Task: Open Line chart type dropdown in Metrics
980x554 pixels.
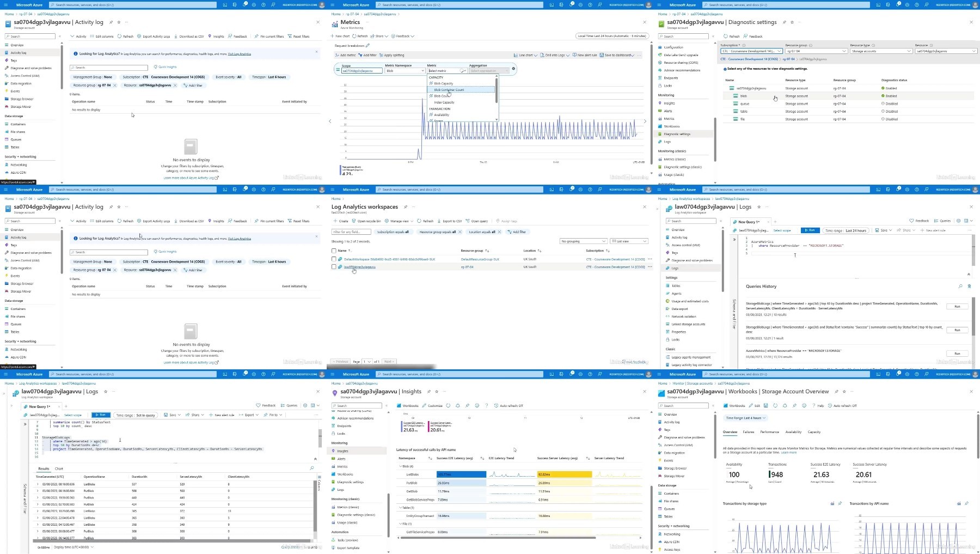Action: click(x=526, y=55)
